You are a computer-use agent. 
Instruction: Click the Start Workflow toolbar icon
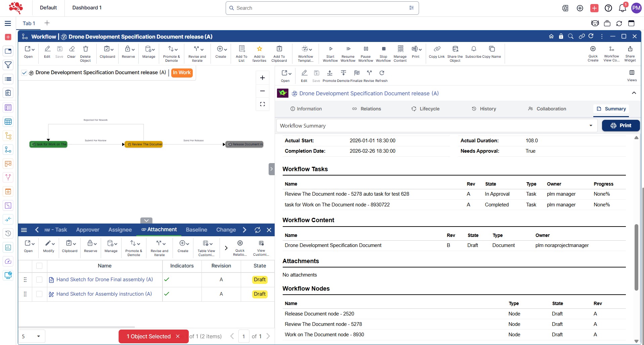(330, 49)
